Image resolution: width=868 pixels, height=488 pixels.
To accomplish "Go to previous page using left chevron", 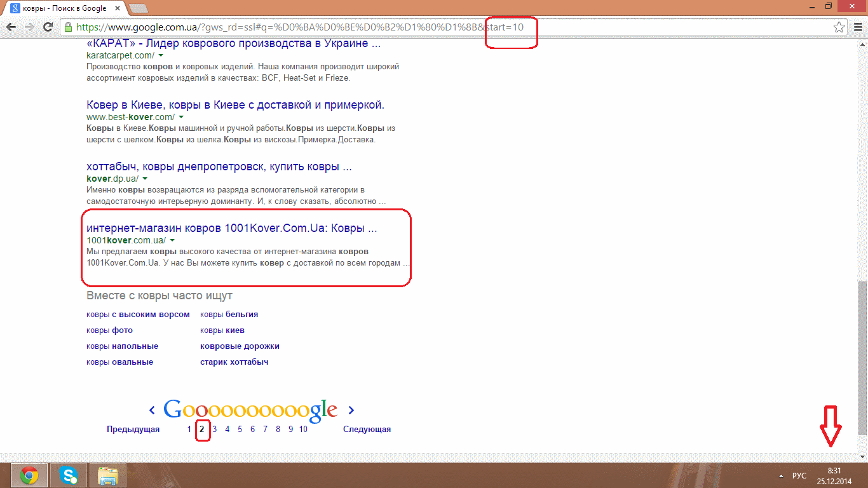I will coord(152,410).
